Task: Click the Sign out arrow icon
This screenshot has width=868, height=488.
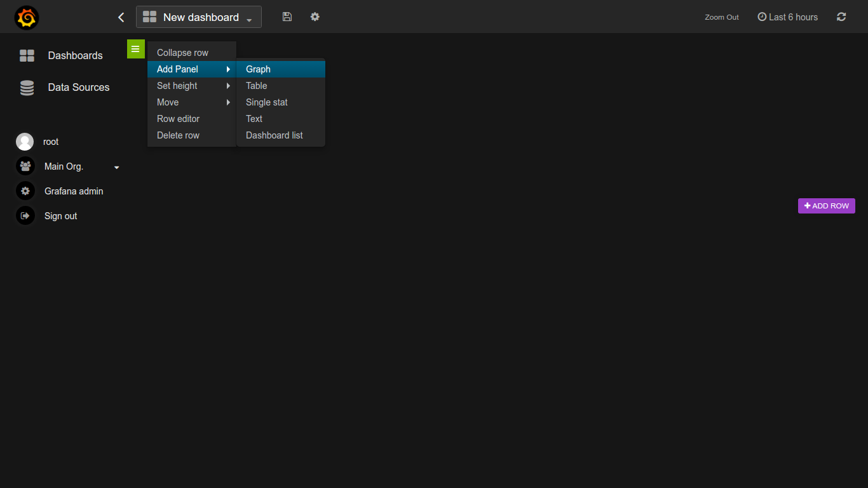Action: (25, 216)
